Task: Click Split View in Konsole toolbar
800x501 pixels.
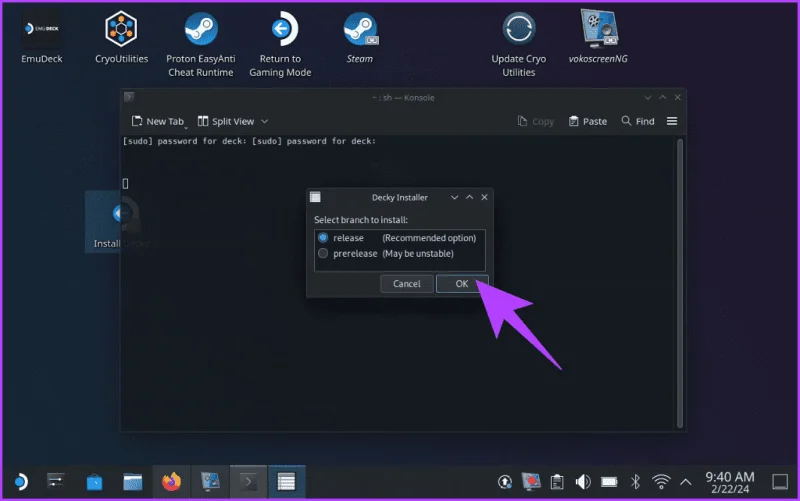Action: 226,121
